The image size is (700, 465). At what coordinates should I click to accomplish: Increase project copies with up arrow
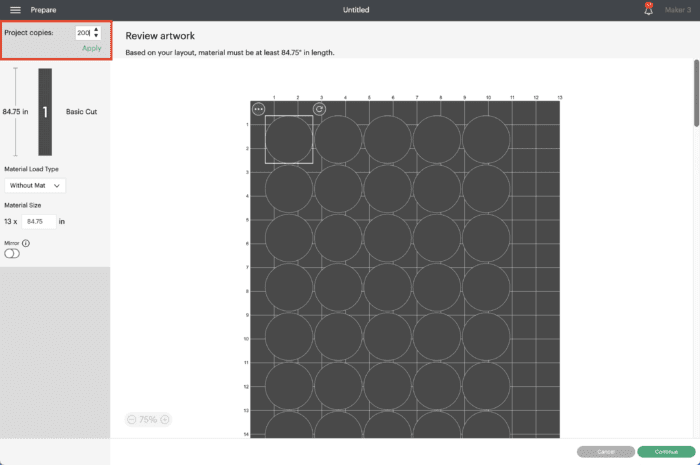96,30
